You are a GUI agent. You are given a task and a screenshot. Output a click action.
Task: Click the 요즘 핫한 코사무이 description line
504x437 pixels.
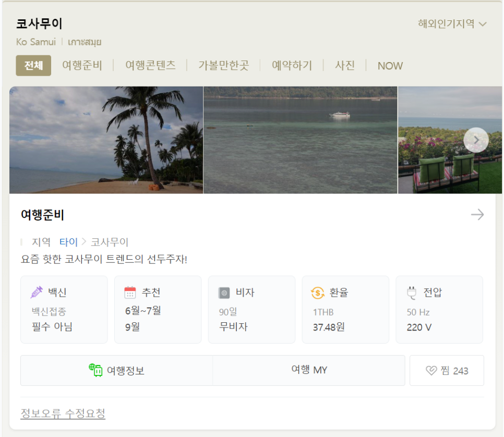[104, 259]
